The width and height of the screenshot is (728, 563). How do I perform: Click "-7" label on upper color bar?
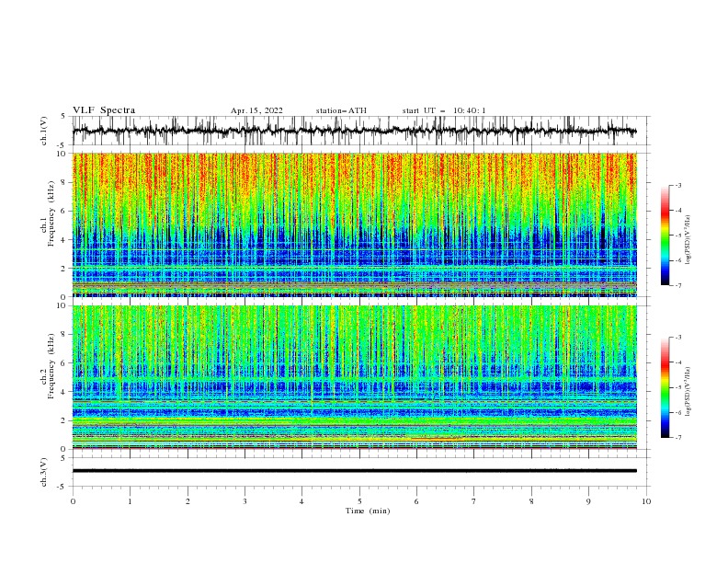pyautogui.click(x=678, y=285)
